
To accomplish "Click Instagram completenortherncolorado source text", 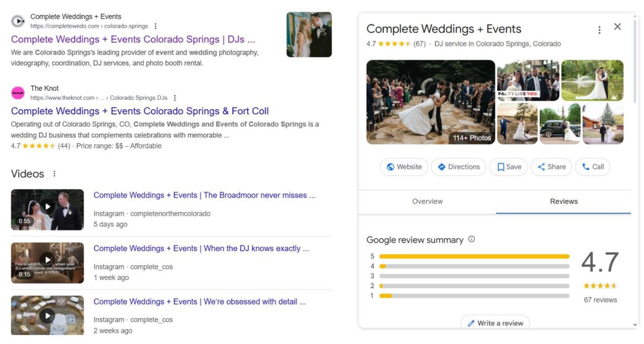I will tap(152, 214).
